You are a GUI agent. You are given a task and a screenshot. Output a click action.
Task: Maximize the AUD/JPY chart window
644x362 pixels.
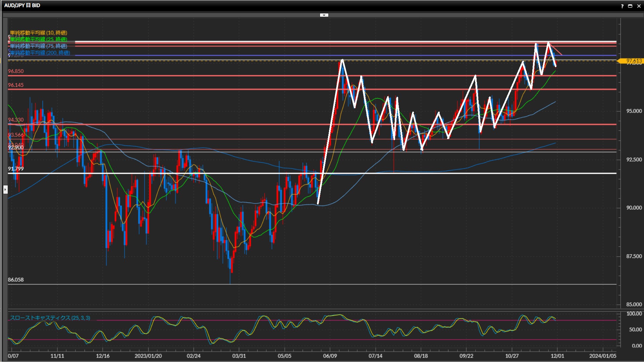630,6
